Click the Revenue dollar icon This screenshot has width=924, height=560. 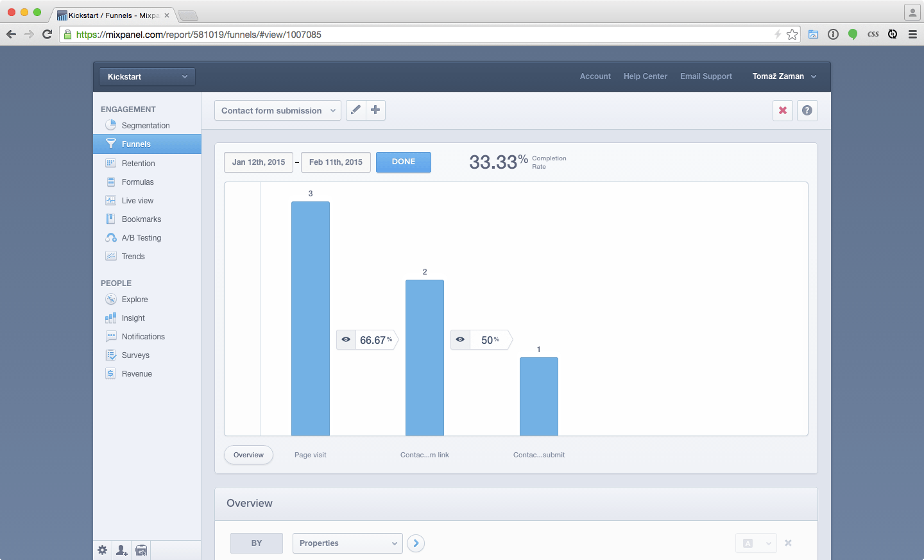110,373
